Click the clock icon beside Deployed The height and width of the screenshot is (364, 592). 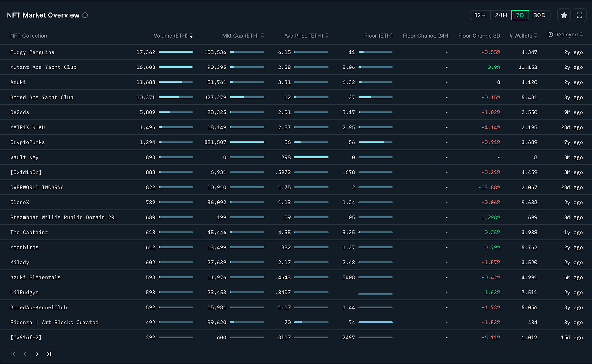(x=550, y=35)
